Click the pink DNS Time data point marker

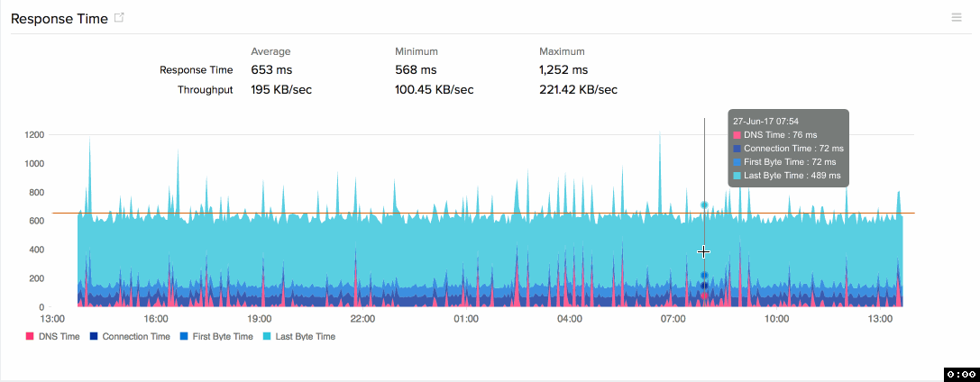point(704,296)
